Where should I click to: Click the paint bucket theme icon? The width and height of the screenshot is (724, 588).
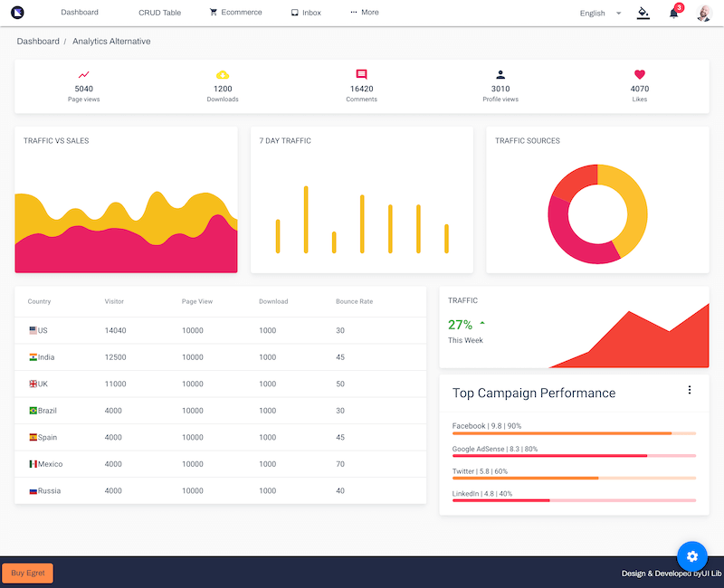[x=643, y=13]
